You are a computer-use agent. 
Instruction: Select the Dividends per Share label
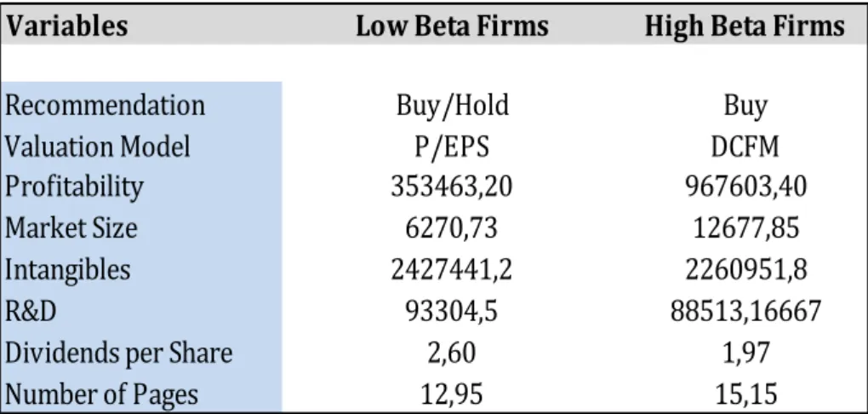tap(118, 353)
